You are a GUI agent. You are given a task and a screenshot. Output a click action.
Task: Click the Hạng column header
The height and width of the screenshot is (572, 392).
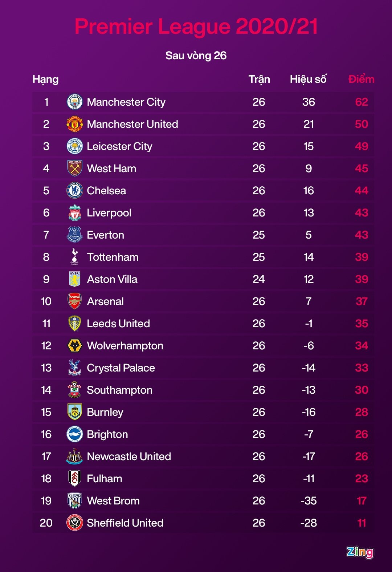tap(45, 79)
